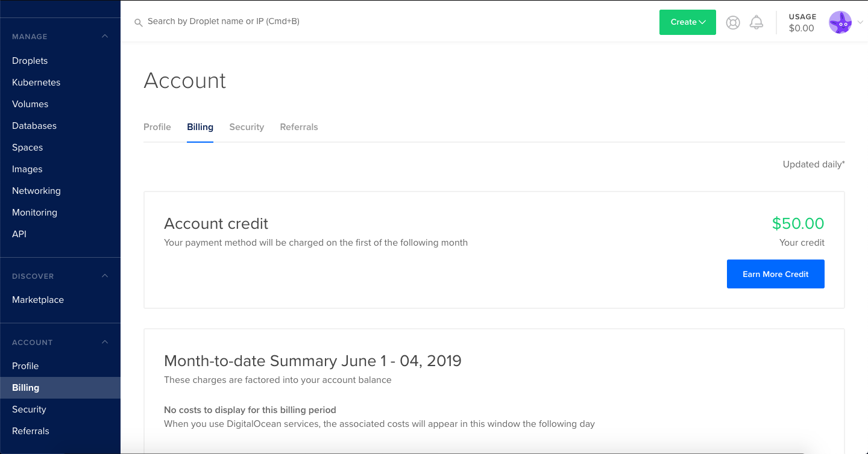Open the support lifebuoy icon

click(x=733, y=22)
